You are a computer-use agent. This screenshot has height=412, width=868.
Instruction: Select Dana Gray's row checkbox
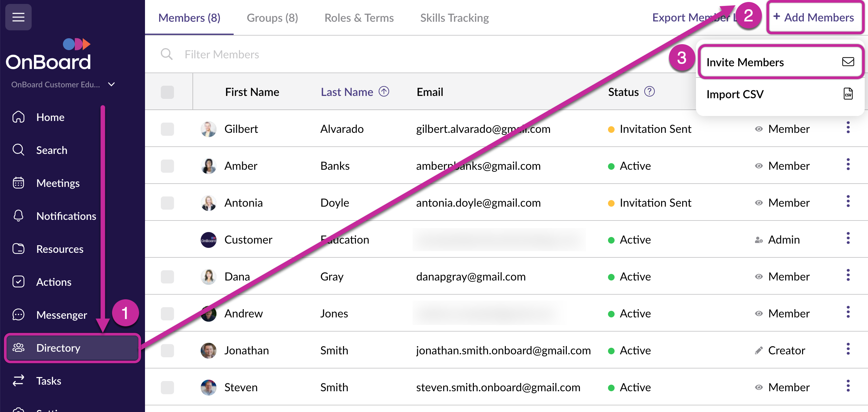[167, 277]
